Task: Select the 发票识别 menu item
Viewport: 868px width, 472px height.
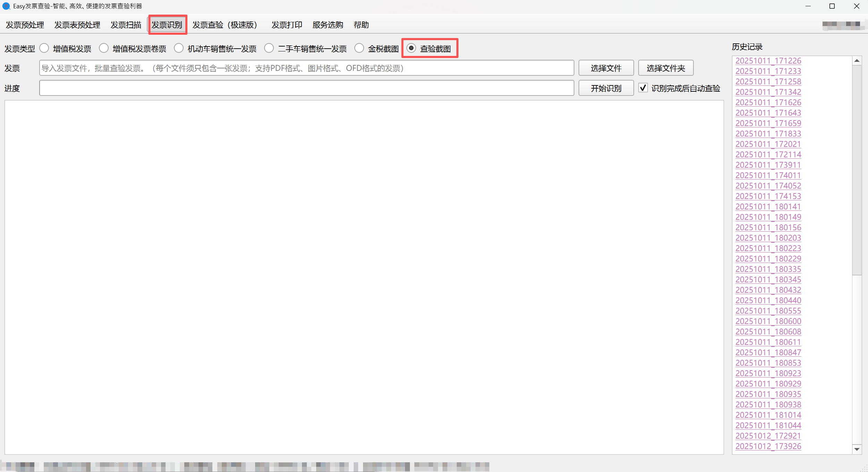Action: pyautogui.click(x=168, y=25)
